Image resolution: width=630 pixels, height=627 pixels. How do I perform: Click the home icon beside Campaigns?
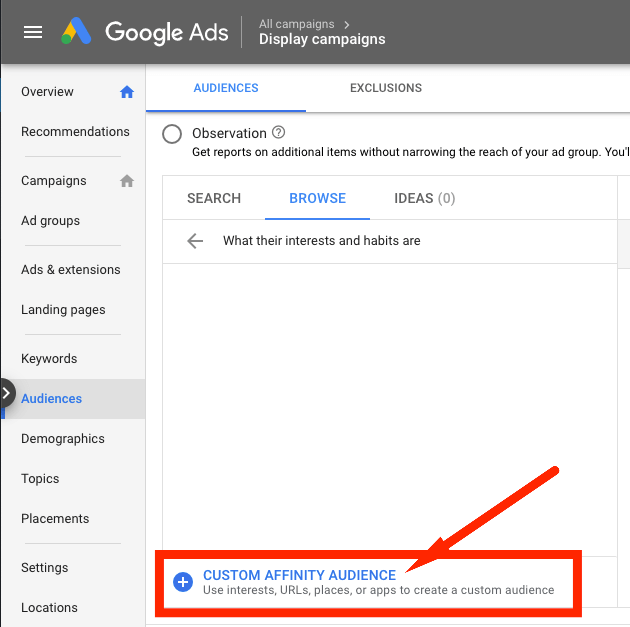click(x=127, y=181)
